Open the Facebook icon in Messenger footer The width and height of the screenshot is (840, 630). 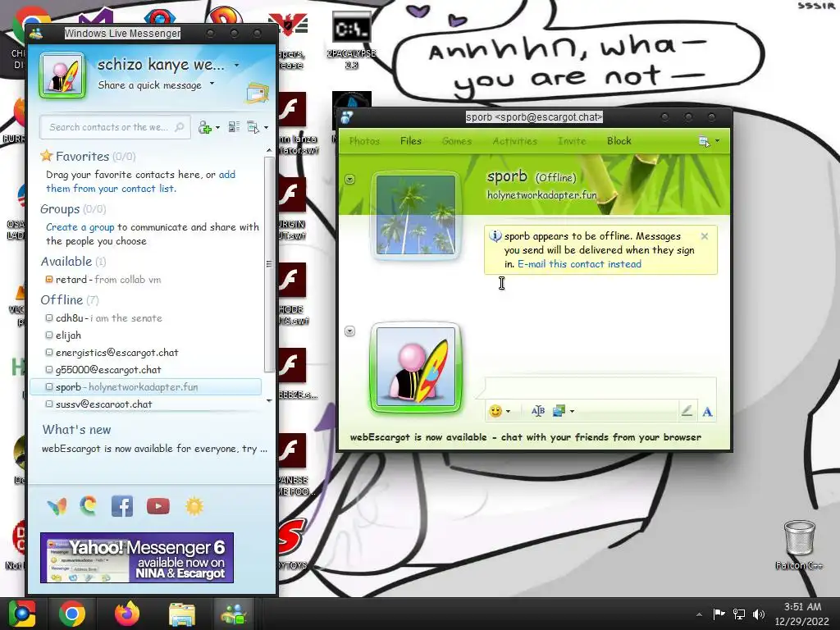click(x=122, y=506)
